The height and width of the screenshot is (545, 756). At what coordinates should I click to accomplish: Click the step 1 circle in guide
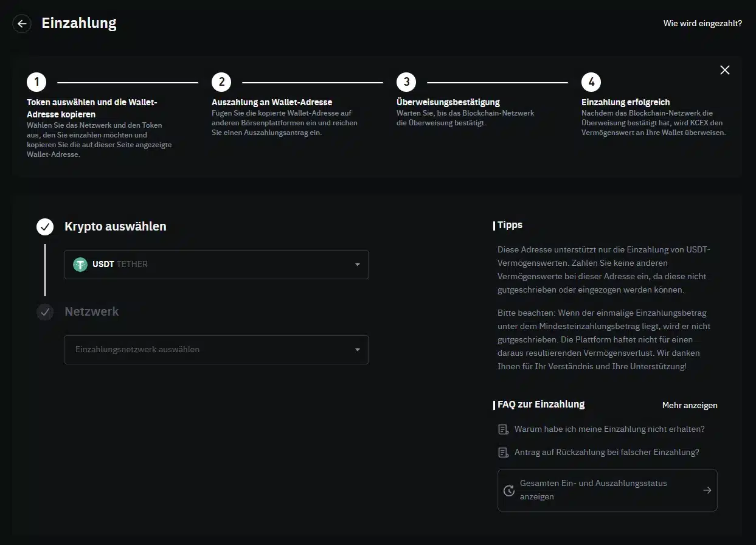(x=36, y=82)
